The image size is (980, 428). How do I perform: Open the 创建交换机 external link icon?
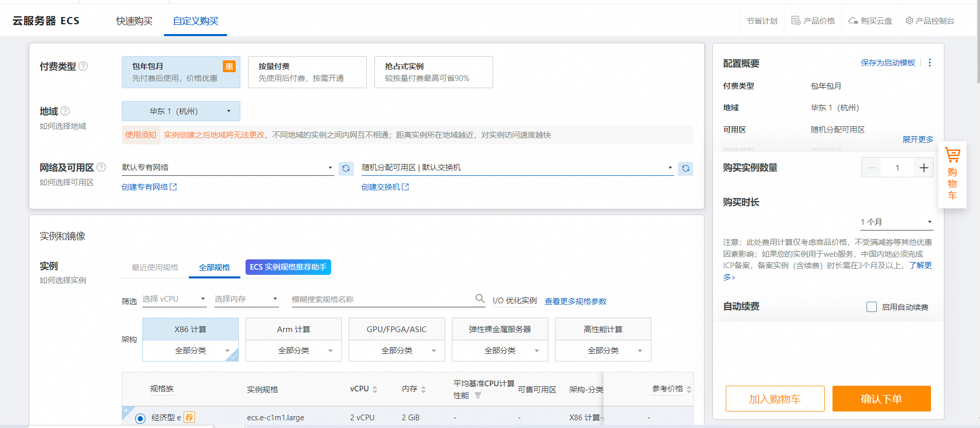pos(405,187)
